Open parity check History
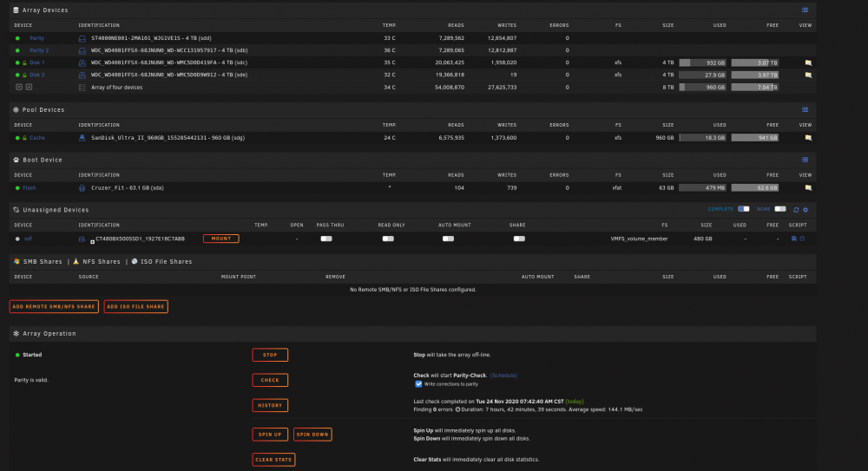The height and width of the screenshot is (471, 868). 270,405
